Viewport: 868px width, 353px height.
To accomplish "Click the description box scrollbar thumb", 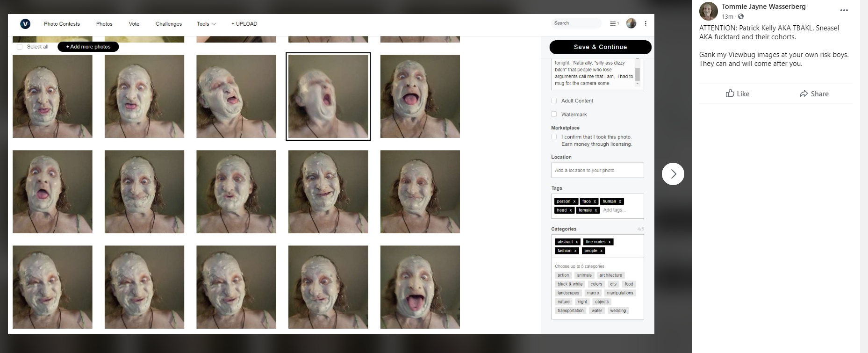I will (638, 73).
